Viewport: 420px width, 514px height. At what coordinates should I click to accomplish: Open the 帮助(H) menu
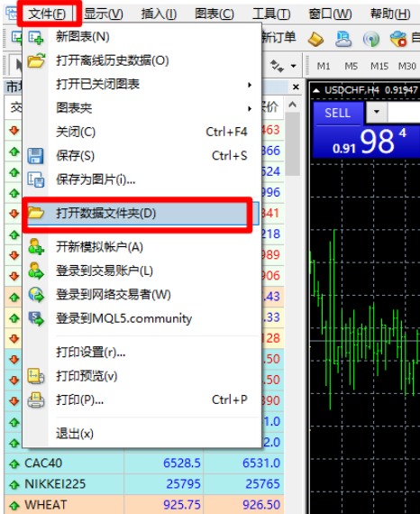390,14
